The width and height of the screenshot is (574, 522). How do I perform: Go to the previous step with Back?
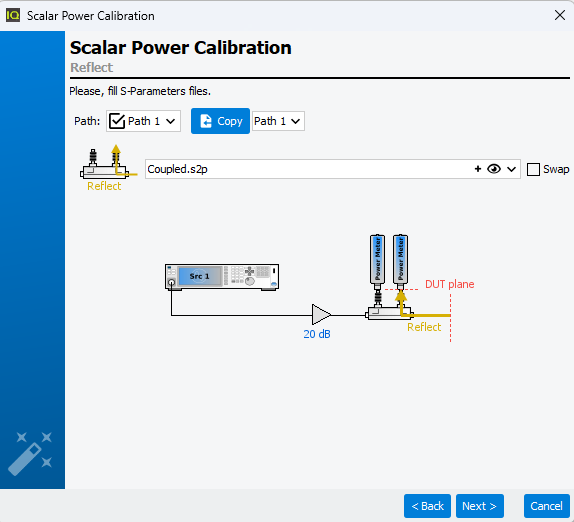point(427,506)
